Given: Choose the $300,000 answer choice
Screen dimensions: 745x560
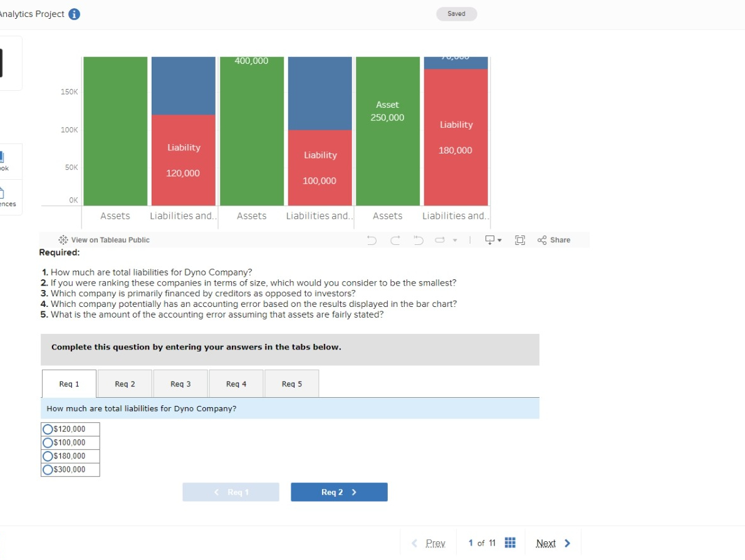Looking at the screenshot, I should pos(47,470).
